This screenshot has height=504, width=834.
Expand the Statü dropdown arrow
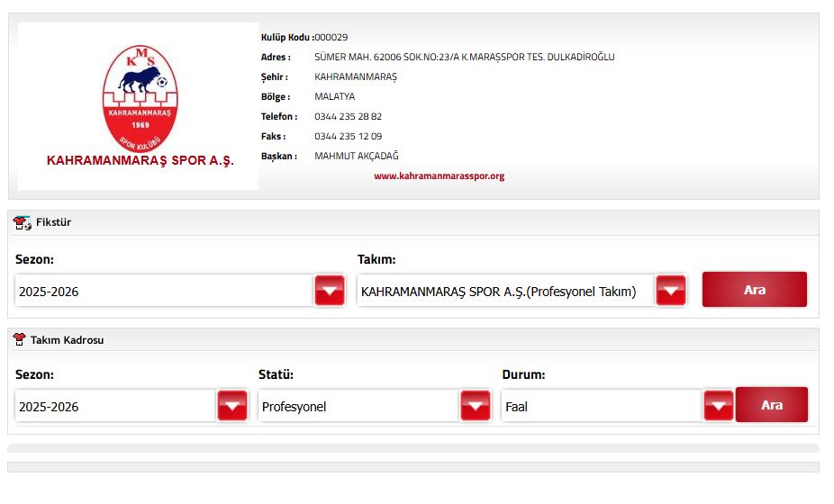click(x=476, y=406)
